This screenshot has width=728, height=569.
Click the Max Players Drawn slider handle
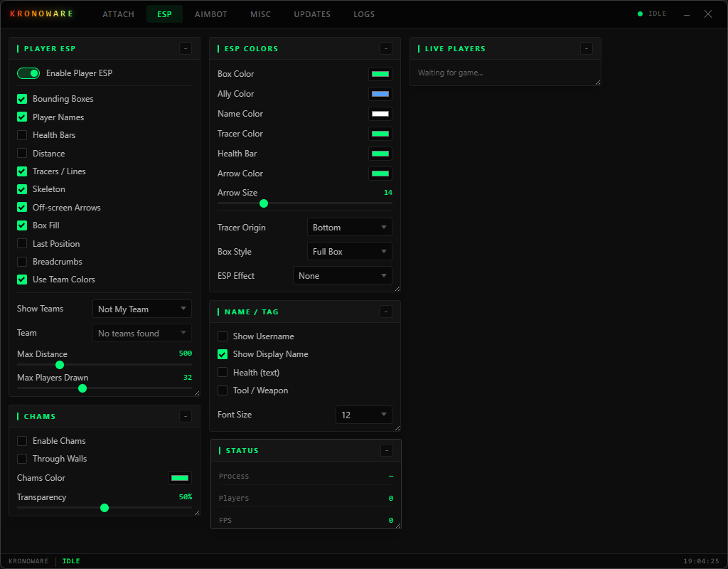(82, 388)
